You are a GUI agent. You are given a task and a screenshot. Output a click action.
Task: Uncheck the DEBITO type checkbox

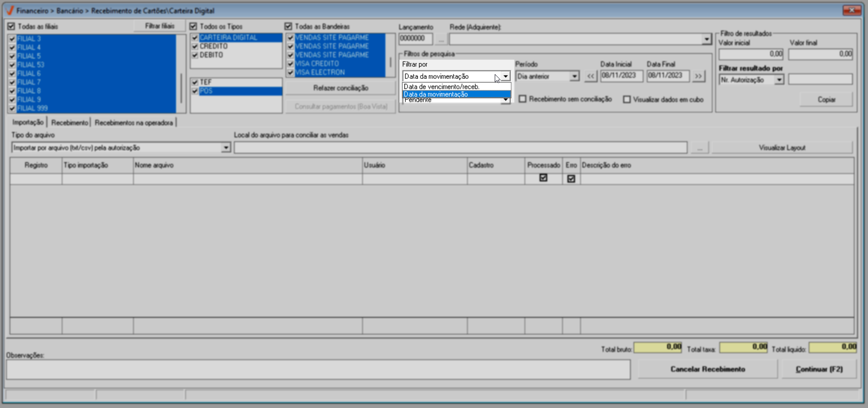[195, 55]
